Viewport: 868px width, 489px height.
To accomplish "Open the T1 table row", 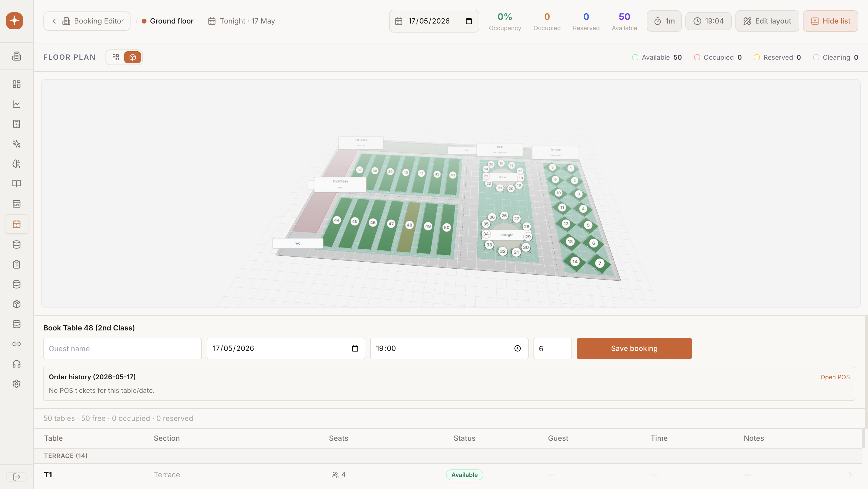I will pos(448,475).
